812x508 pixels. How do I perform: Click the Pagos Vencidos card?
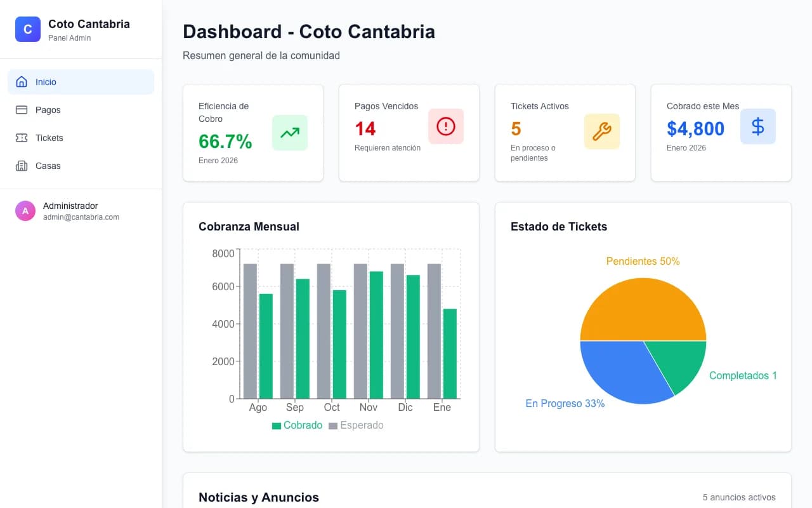pos(409,133)
